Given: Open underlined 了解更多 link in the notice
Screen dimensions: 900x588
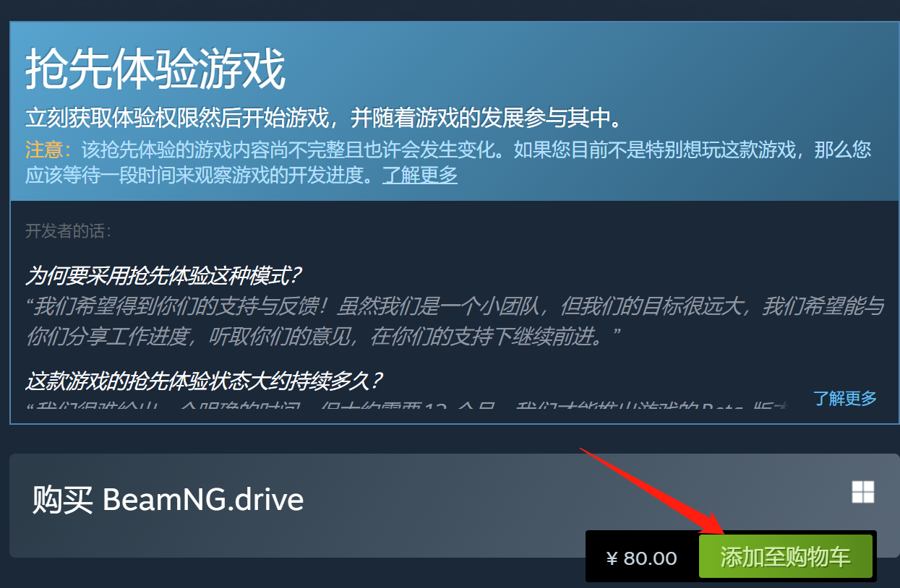Looking at the screenshot, I should point(420,174).
